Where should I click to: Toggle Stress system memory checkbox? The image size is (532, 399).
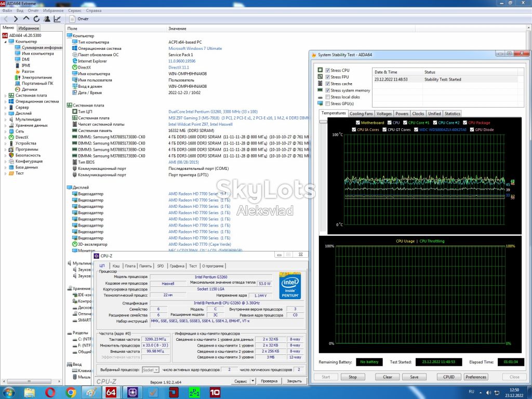click(x=327, y=90)
